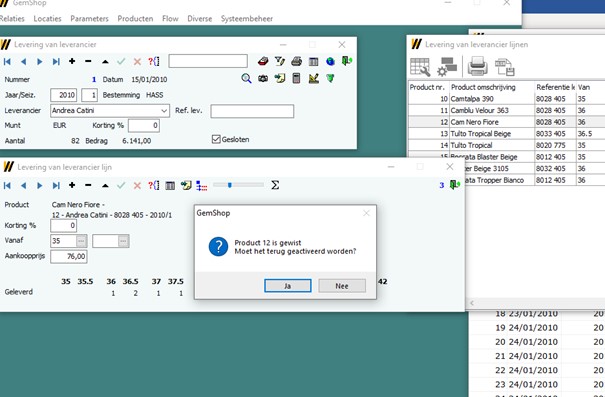Click row 22 dated 24/01/2010 in background list
This screenshot has width=605, height=397.
(x=537, y=370)
